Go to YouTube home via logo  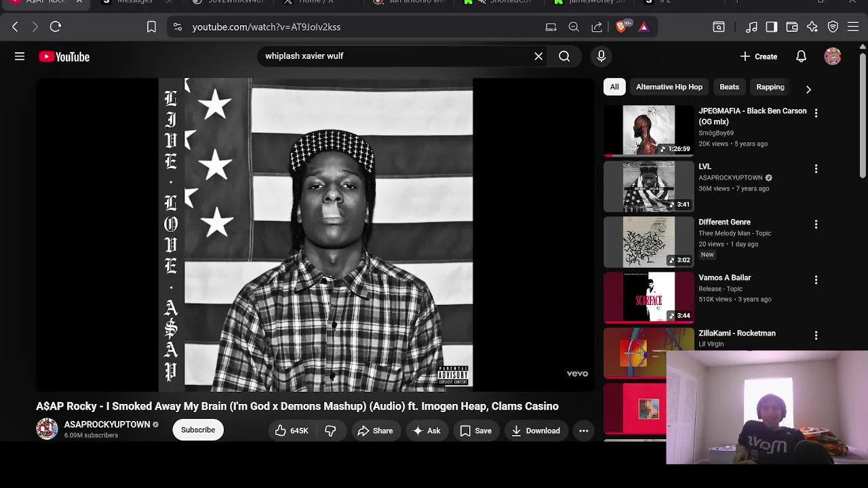pyautogui.click(x=64, y=57)
